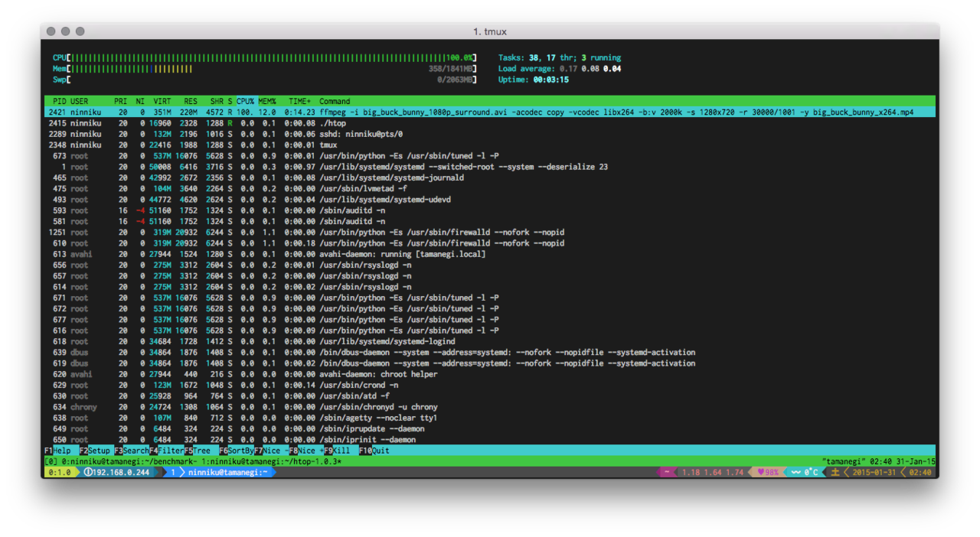Activate F3 Search in the footer
Image resolution: width=980 pixels, height=537 pixels.
point(131,451)
